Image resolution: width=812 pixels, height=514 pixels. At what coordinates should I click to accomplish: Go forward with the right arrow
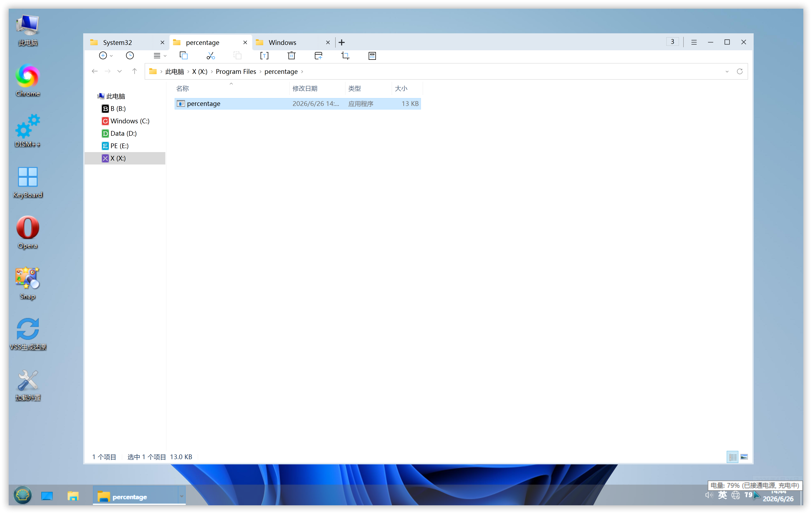(108, 71)
